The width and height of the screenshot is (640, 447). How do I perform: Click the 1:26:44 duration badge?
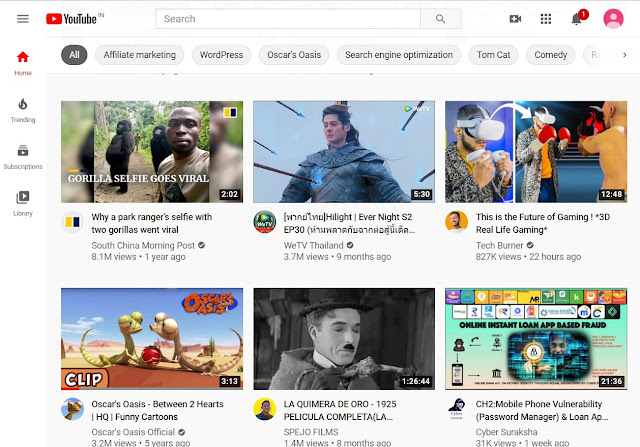[416, 381]
